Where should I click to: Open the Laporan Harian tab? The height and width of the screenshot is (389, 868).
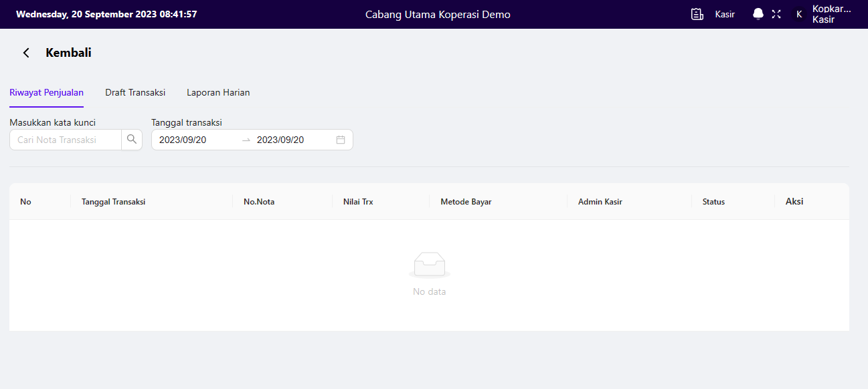click(x=218, y=93)
